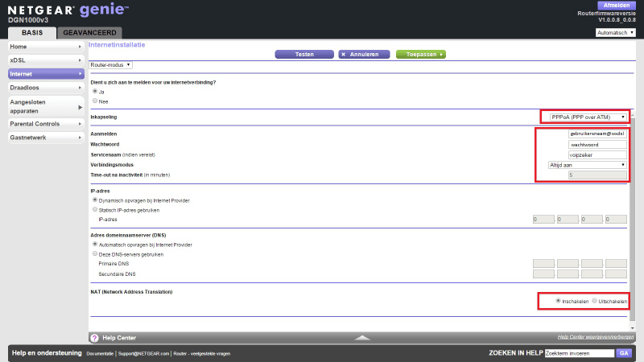
Task: Open the Documentatie link
Action: (100, 354)
